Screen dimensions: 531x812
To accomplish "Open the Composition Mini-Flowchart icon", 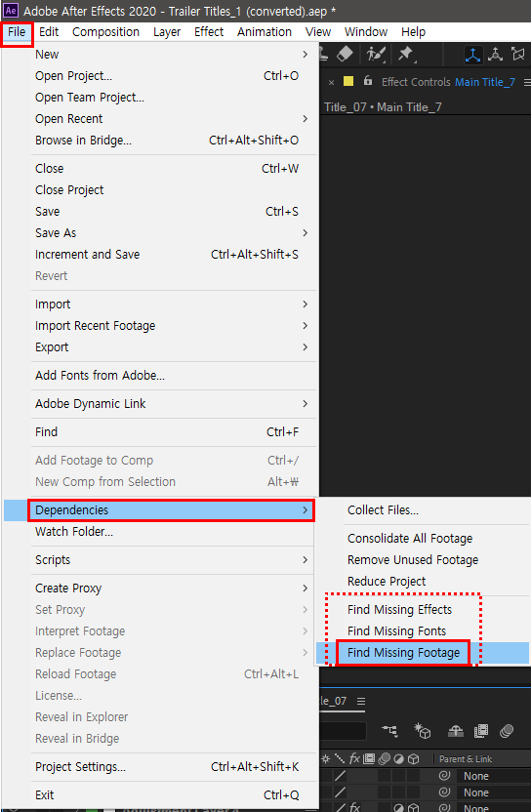I will click(x=389, y=731).
